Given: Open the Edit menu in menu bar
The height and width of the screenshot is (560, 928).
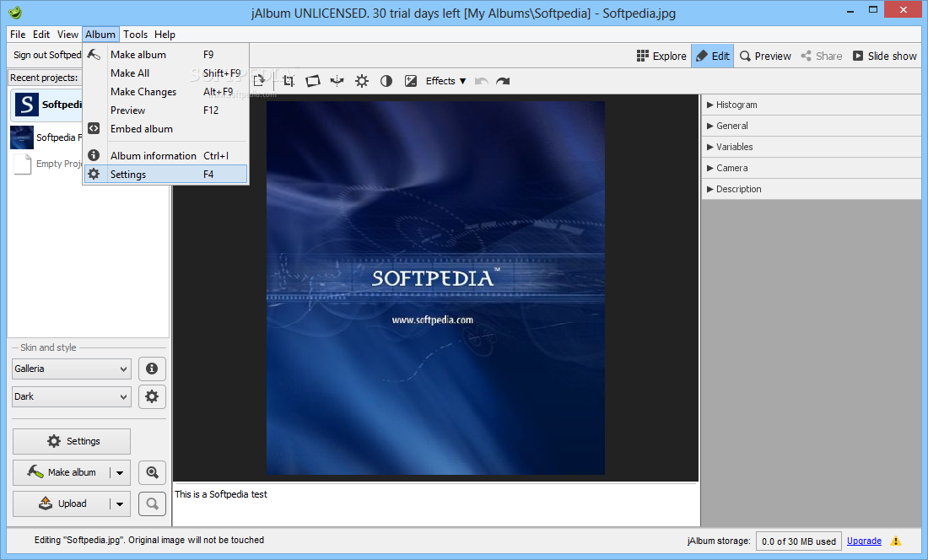Looking at the screenshot, I should pos(40,35).
